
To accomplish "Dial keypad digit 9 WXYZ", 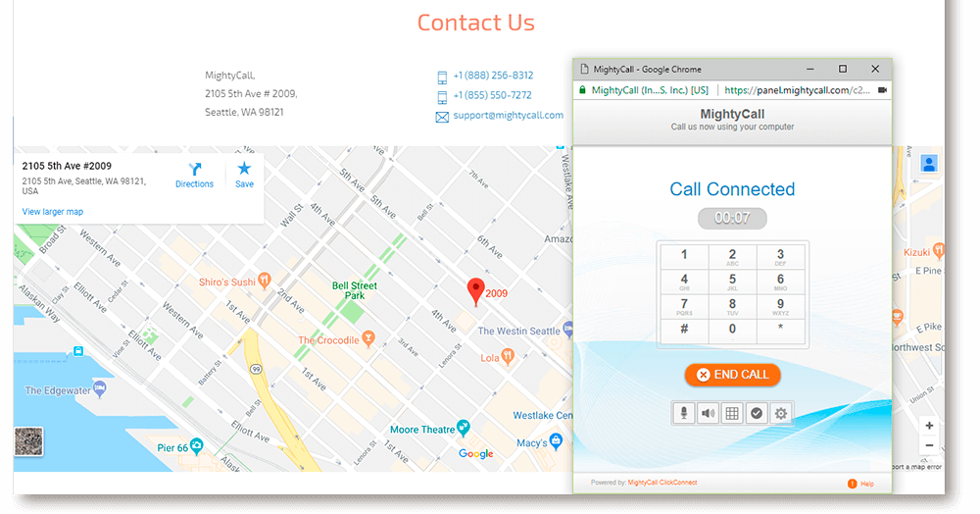I will pos(780,306).
